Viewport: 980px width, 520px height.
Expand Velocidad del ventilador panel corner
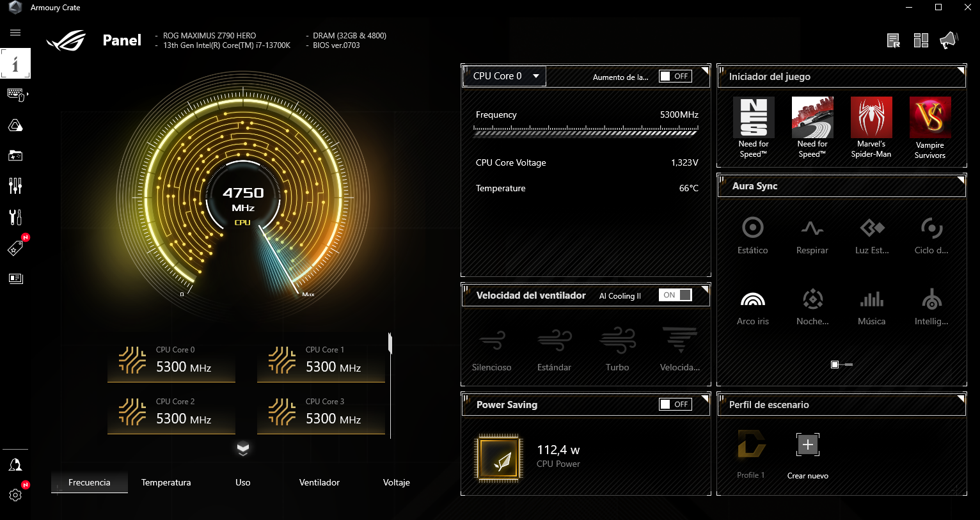[x=705, y=288]
